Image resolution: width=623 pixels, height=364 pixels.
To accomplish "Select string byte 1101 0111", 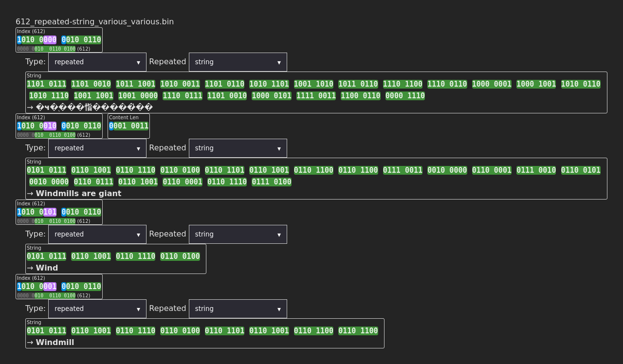I will 46,84.
